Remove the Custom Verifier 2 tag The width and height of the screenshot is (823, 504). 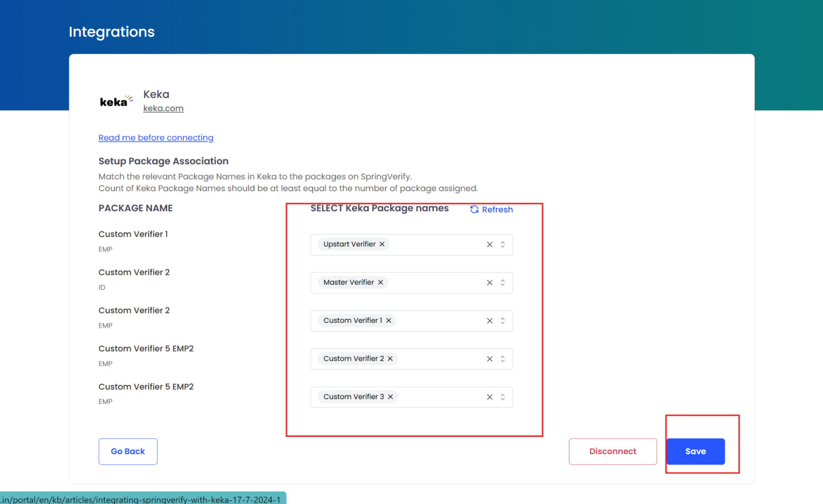click(x=390, y=359)
